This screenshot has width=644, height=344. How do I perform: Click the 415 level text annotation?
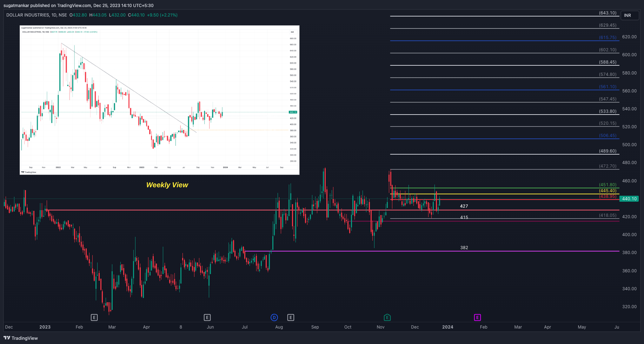[464, 218]
